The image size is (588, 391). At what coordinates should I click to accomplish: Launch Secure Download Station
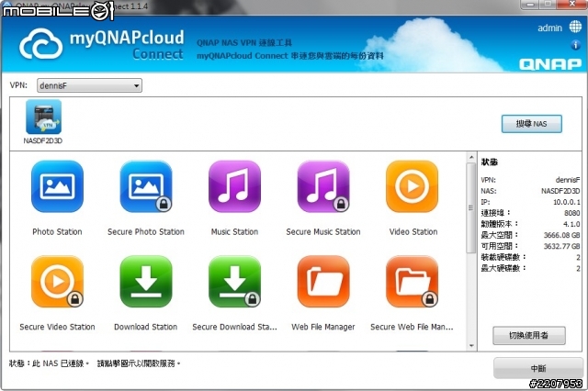[x=234, y=282]
